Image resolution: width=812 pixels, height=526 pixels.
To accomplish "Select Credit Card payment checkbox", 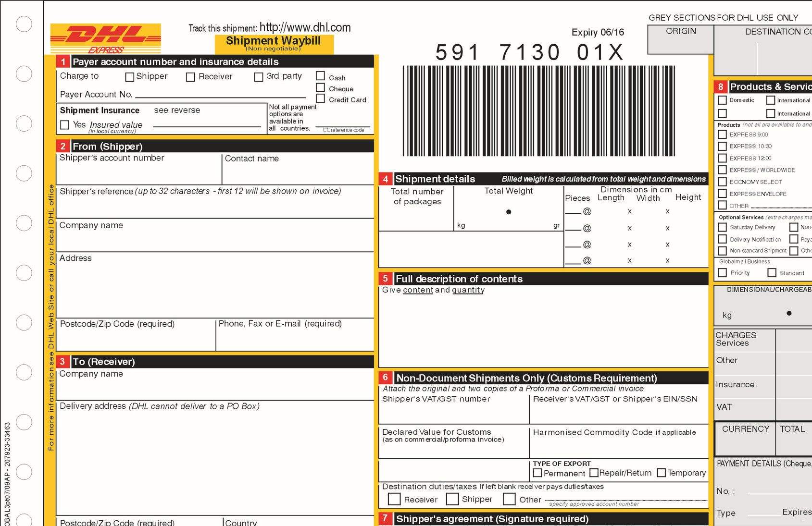I will coord(320,98).
